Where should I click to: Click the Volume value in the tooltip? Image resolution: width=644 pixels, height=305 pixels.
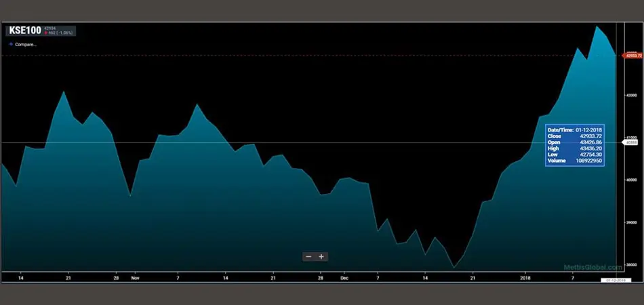pos(589,161)
